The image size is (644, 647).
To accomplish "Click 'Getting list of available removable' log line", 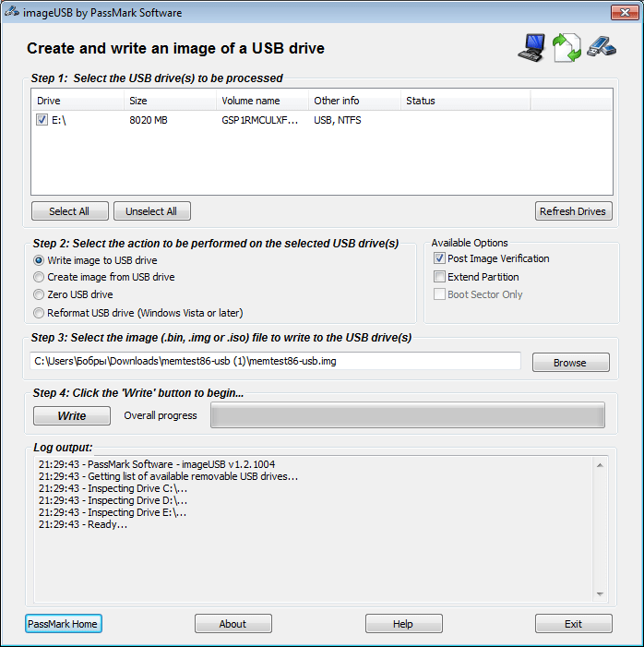I will coord(168,476).
